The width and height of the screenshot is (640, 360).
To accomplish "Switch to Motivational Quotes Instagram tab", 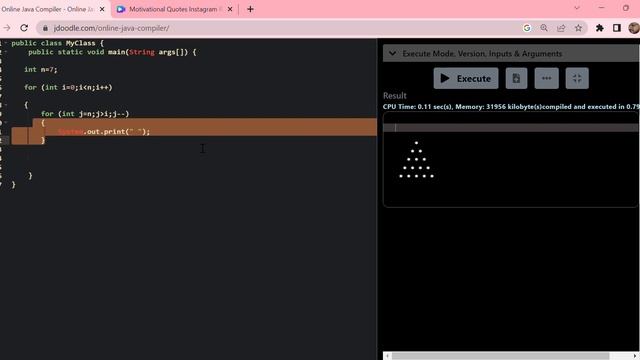I will tap(176, 9).
